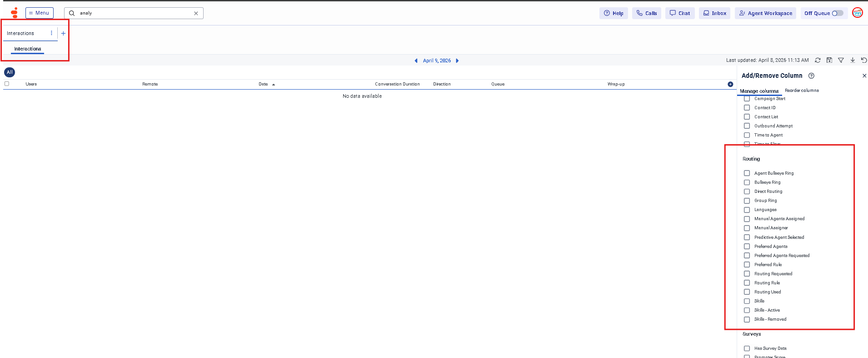
Task: Toggle the Off Queue switch
Action: coord(838,13)
